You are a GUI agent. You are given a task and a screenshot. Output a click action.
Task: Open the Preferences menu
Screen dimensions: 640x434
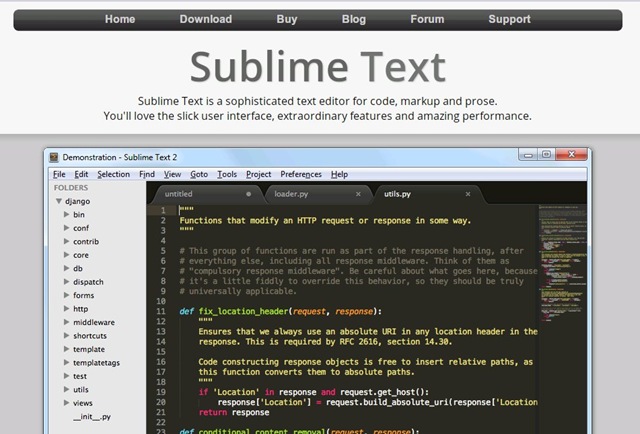[301, 174]
